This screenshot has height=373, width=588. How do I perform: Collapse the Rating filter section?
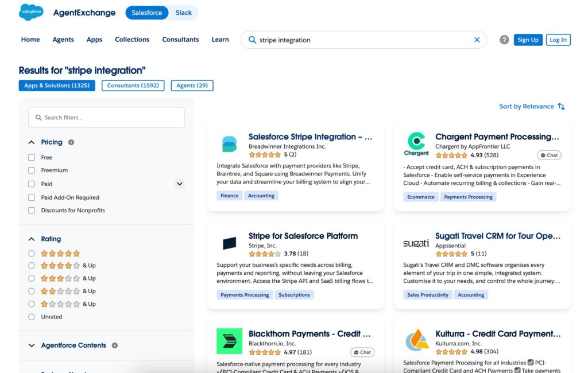(x=32, y=239)
